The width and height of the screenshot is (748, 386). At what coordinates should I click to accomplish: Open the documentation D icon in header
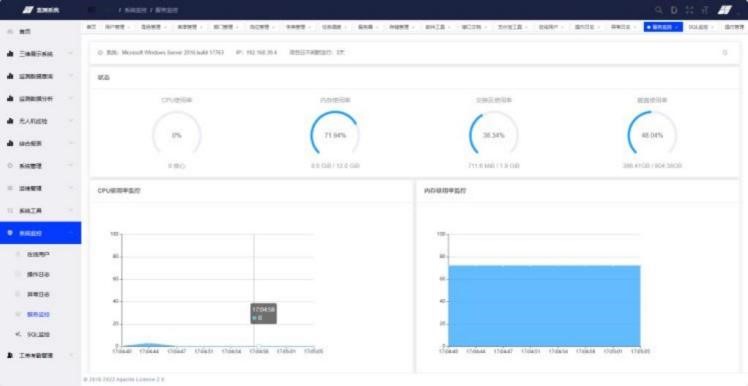674,10
